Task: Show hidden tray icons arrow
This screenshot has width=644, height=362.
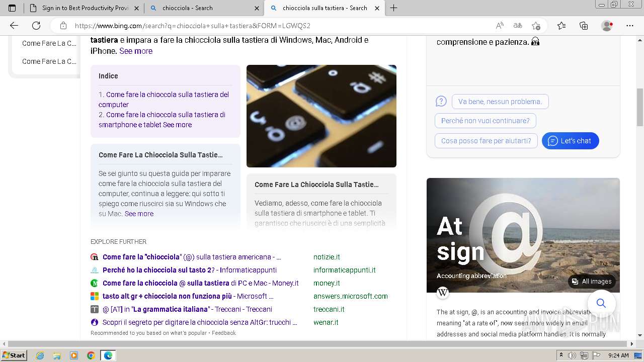Action: click(x=561, y=355)
